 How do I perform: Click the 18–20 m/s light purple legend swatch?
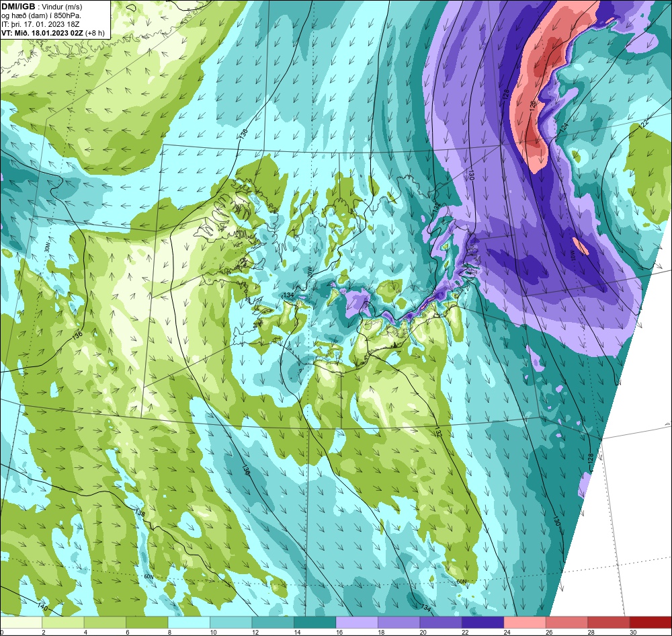point(399,623)
